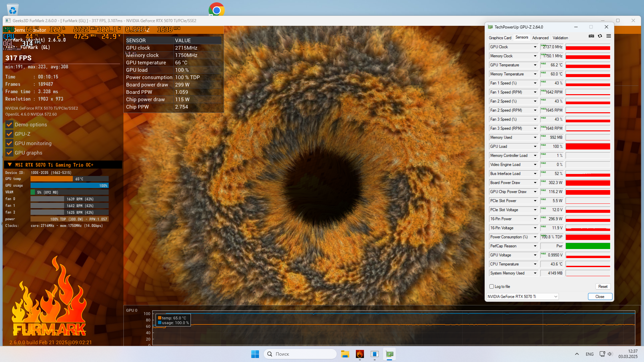Click the FurMark flame logo
The image size is (644, 362).
click(49, 297)
